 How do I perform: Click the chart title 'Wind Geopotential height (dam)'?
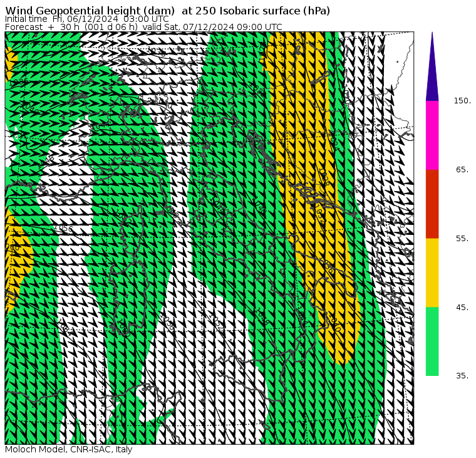pos(90,11)
